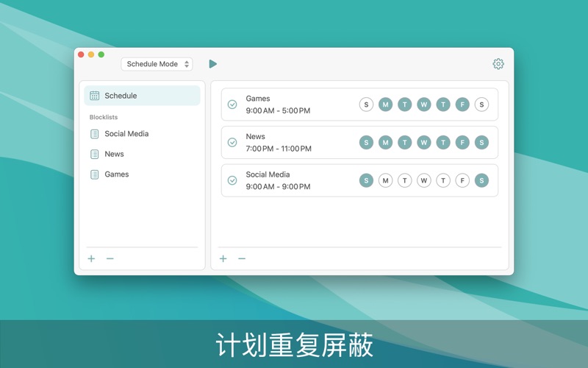Click the Social Media time 9:00 AM - 9:00 PM
The height and width of the screenshot is (368, 588).
point(278,187)
